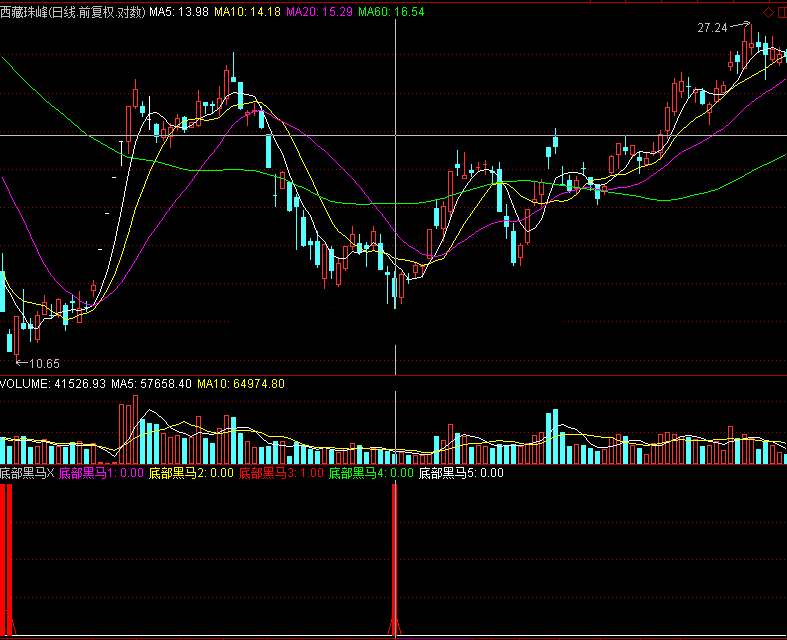Click the volume MA10: 64974.80 label

241,383
